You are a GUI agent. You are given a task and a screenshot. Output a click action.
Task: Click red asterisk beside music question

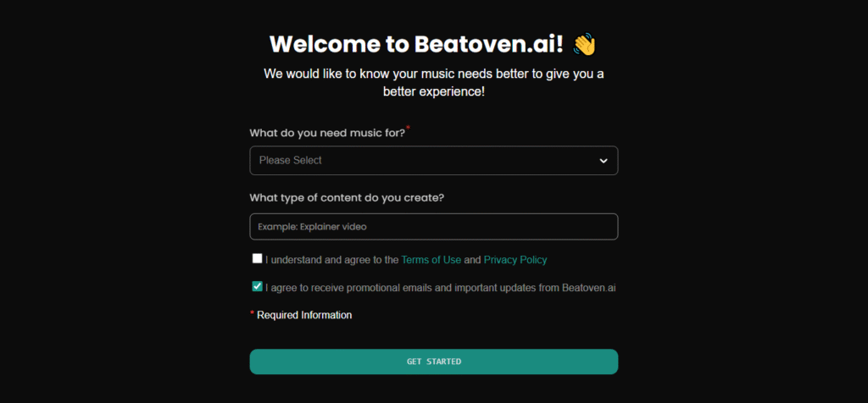408,128
